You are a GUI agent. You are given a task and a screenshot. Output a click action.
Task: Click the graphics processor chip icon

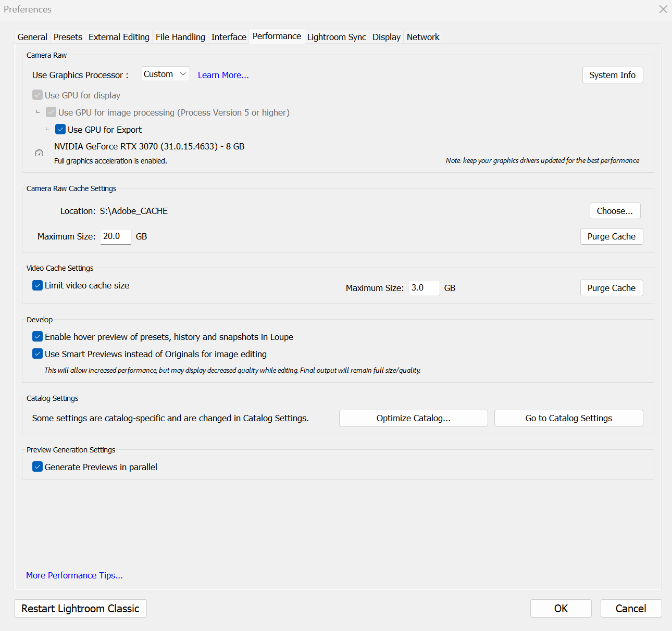click(x=39, y=153)
